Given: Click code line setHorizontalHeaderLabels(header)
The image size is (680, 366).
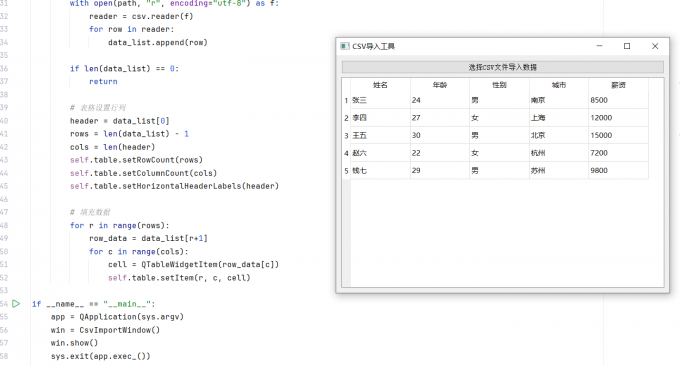Looking at the screenshot, I should pyautogui.click(x=174, y=186).
